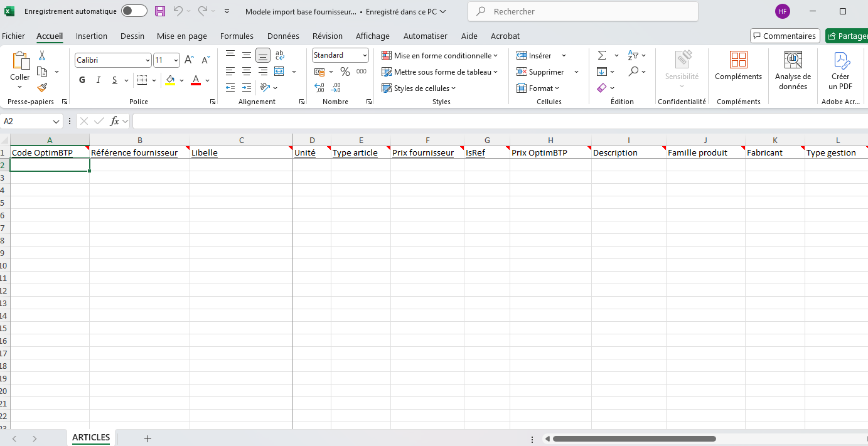Enable text wrap in Alignement group
Image resolution: width=868 pixels, height=446 pixels.
[279, 55]
